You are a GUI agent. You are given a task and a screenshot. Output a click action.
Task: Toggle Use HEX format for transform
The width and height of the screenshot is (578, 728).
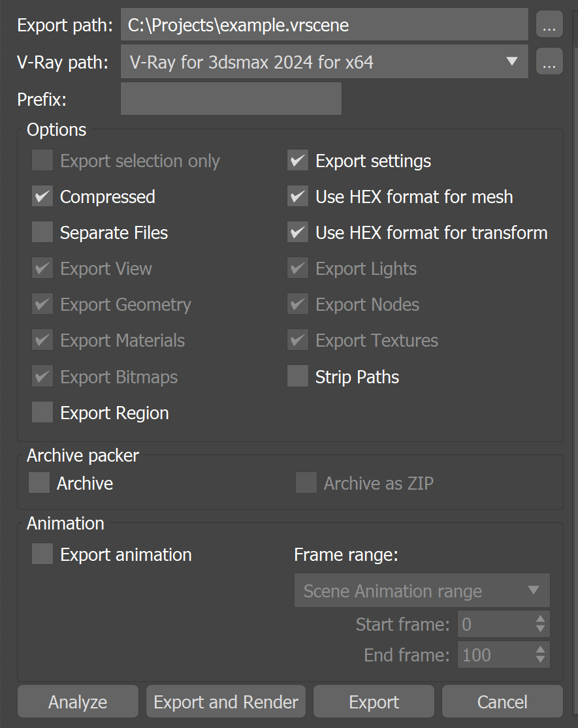(297, 232)
